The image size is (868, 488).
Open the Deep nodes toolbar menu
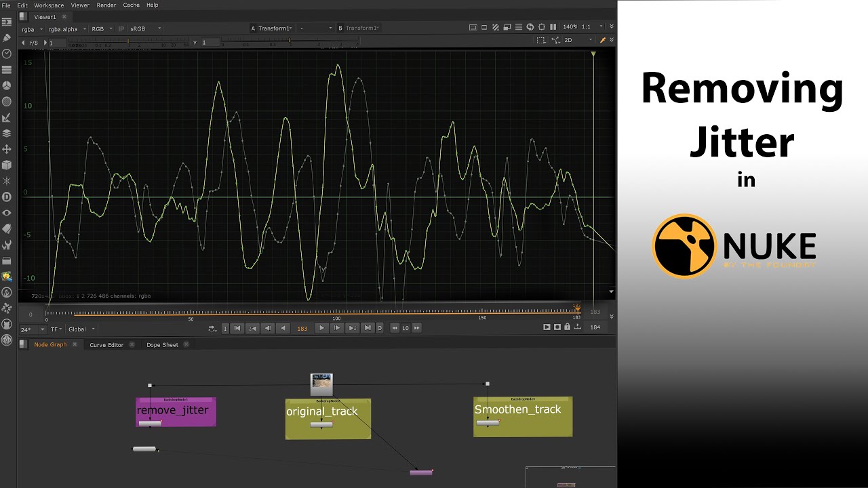pyautogui.click(x=7, y=197)
